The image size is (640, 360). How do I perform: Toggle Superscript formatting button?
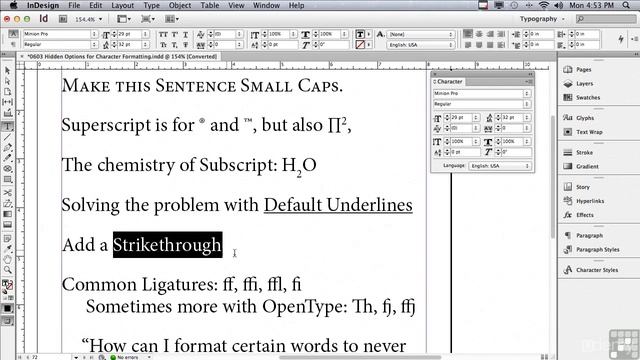pyautogui.click(x=175, y=34)
